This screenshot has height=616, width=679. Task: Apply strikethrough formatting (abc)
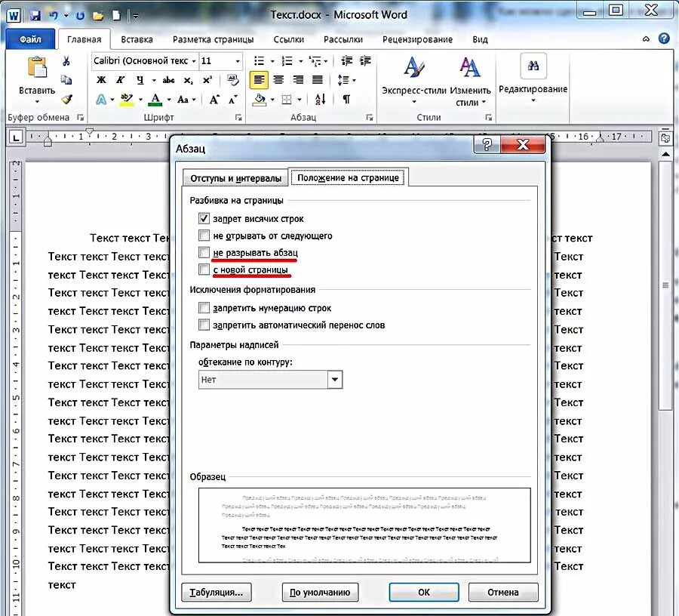tap(168, 80)
